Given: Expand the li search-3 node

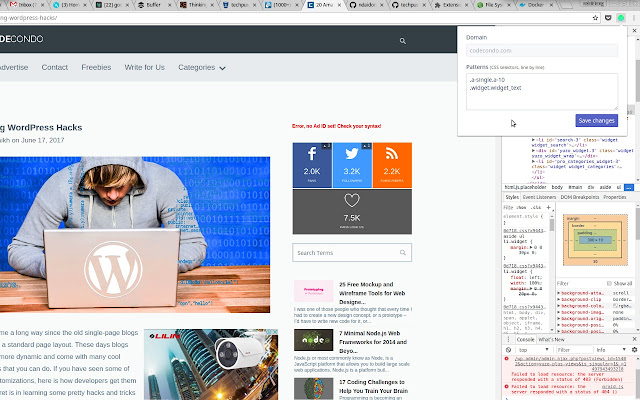Looking at the screenshot, I should coord(533,140).
